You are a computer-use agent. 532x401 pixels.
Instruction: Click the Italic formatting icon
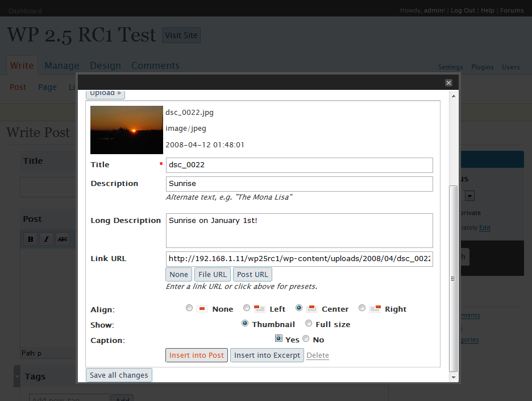tap(47, 239)
